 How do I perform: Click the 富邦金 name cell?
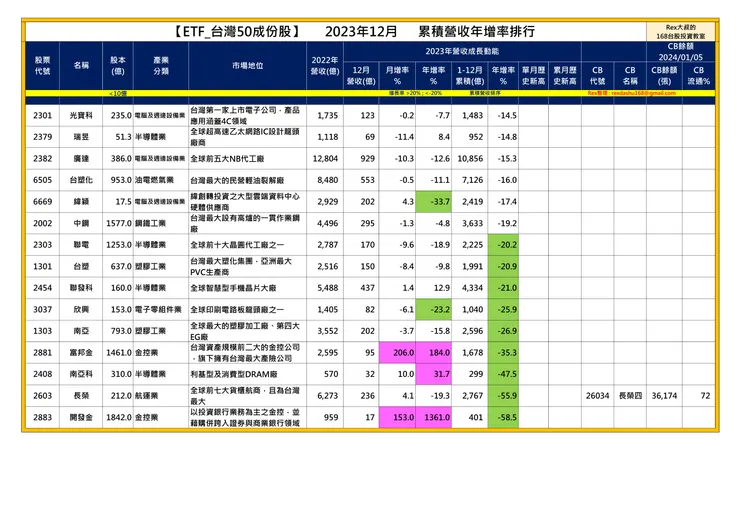point(81,353)
